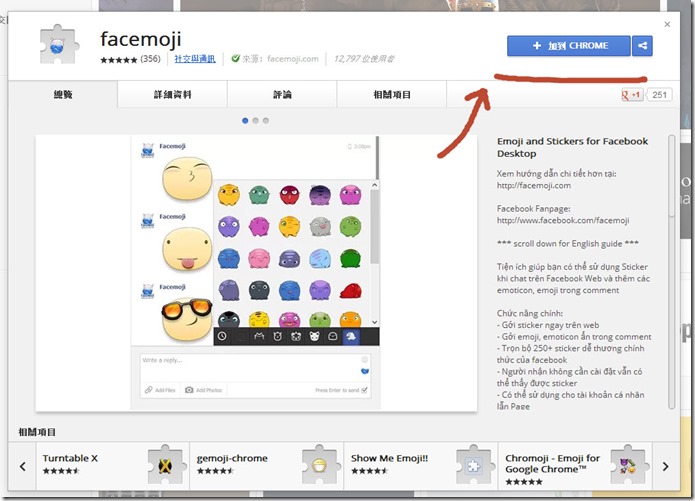This screenshot has width=695, height=501.
Task: Select the second screenshot carousel dot
Action: coord(255,121)
